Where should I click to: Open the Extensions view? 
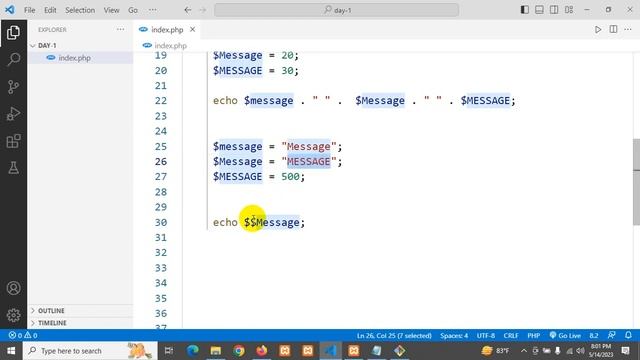[x=13, y=141]
